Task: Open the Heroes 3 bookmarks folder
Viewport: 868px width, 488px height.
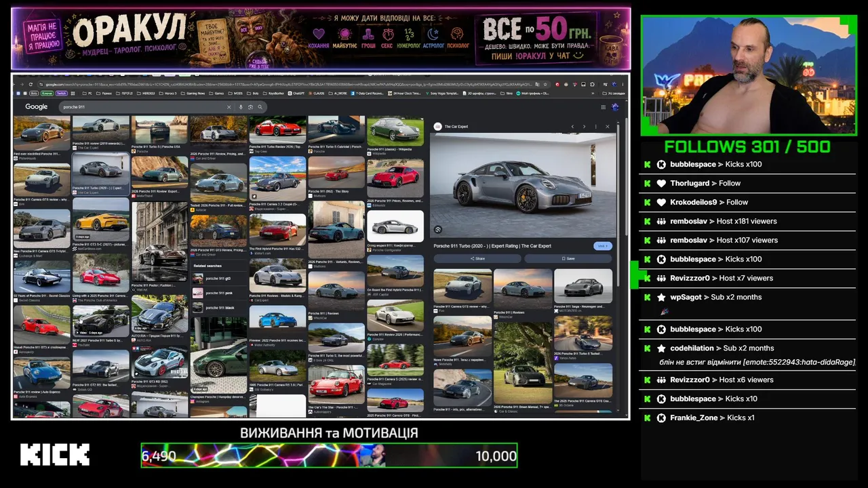Action: tap(169, 94)
